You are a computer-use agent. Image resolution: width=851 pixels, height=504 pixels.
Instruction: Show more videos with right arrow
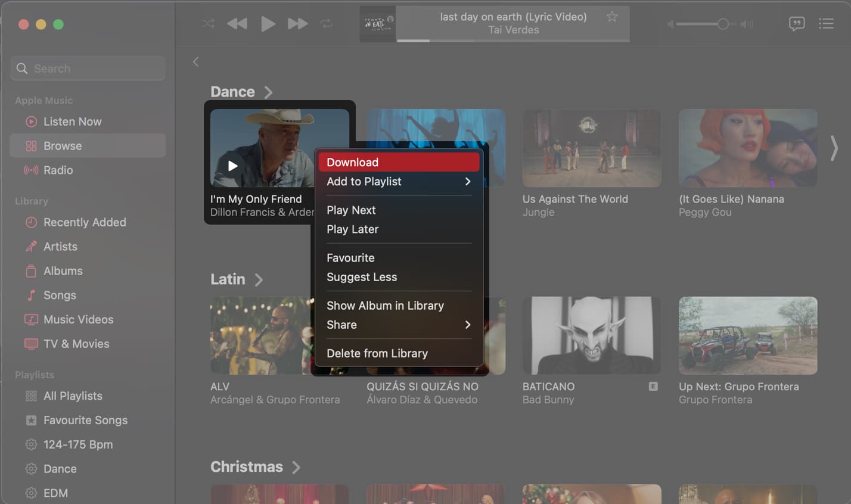pos(834,148)
